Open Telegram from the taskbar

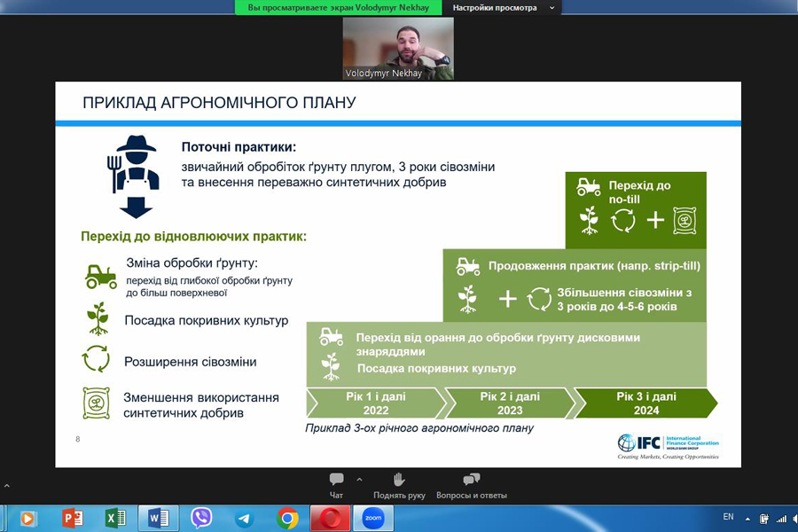tap(244, 518)
